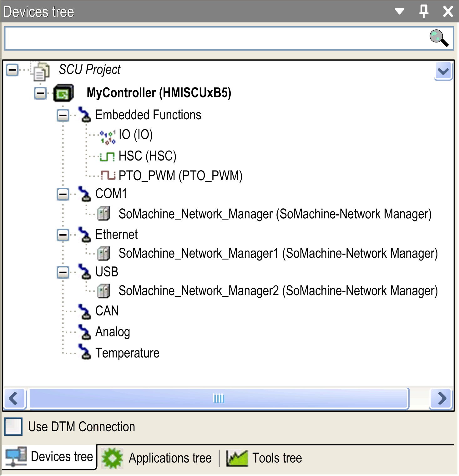Enable the Use DTM Connection checkbox

(x=13, y=426)
